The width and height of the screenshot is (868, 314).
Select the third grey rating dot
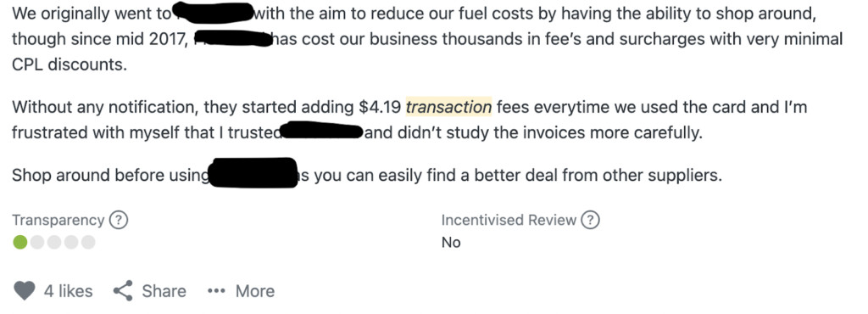pyautogui.click(x=54, y=242)
